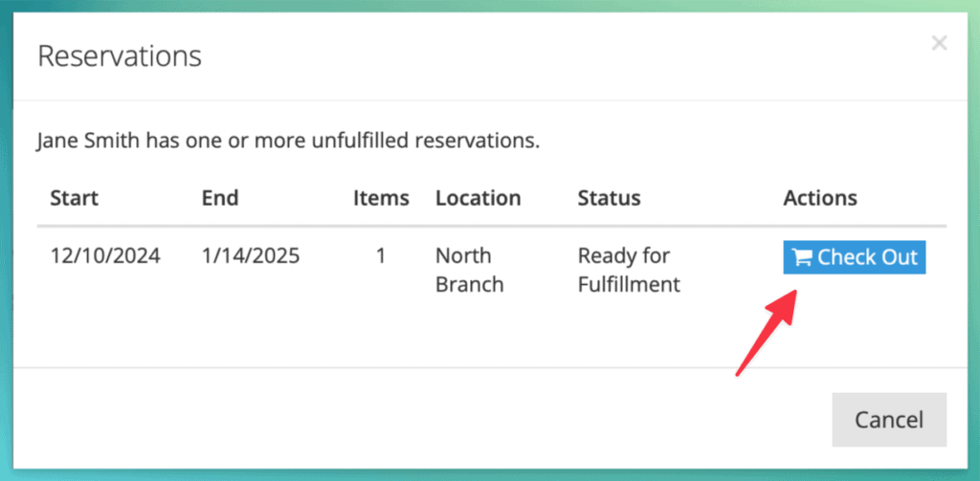This screenshot has width=980, height=481.
Task: Close the Reservations dialog with the X
Action: tap(939, 43)
